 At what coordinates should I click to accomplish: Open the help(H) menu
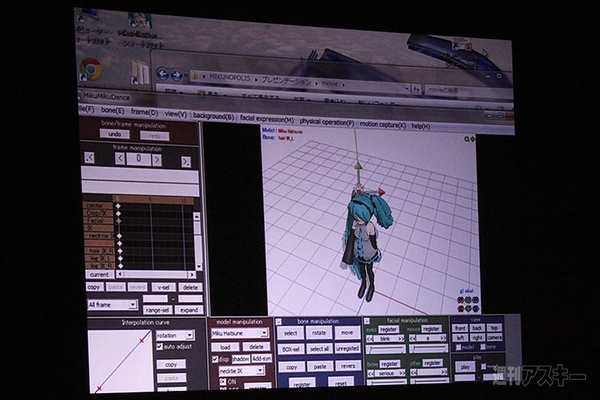[x=421, y=126]
